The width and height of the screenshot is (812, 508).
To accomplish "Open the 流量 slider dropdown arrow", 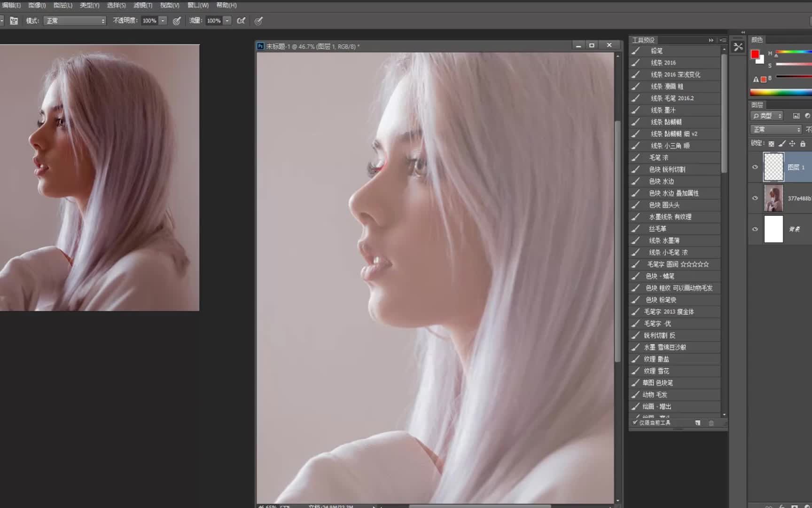I will click(x=227, y=21).
